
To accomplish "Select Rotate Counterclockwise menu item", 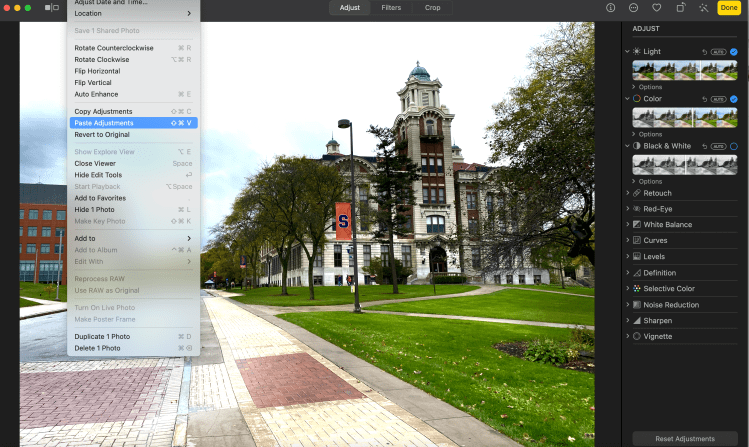I will (133, 48).
